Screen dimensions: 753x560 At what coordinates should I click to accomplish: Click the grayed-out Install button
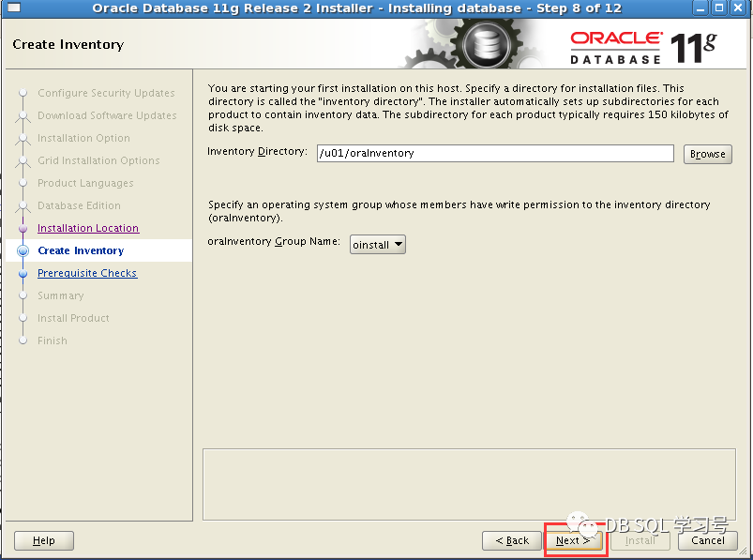coord(640,541)
